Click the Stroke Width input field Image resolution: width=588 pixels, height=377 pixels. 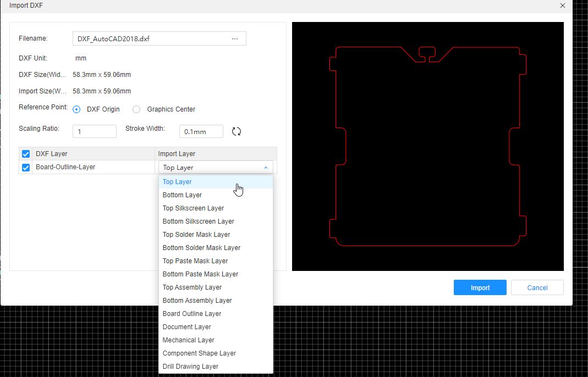tap(201, 131)
